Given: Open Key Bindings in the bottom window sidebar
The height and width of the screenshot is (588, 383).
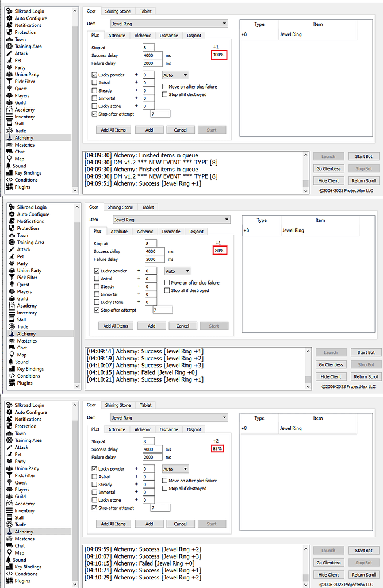Looking at the screenshot, I should (x=28, y=567).
